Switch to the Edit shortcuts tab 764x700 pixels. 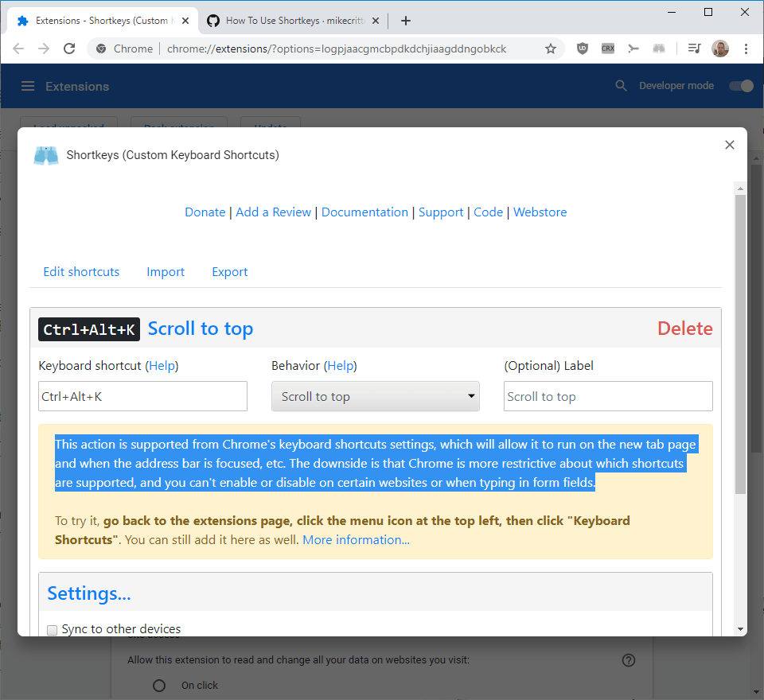(x=81, y=272)
